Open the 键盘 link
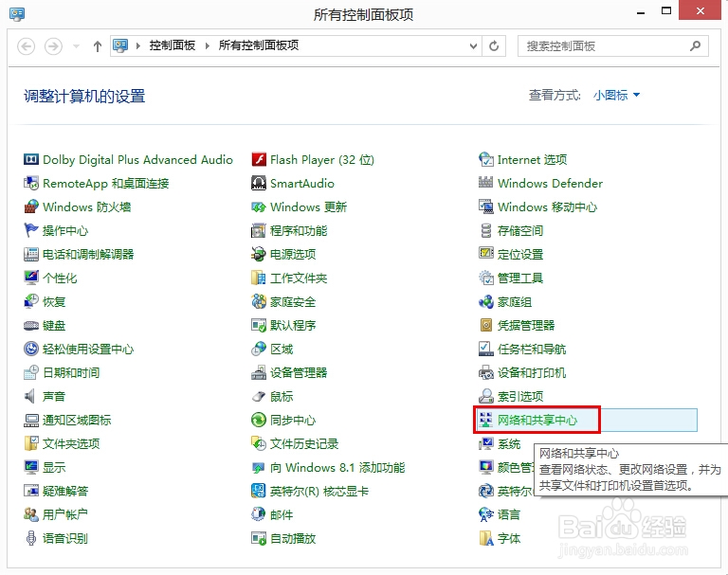 point(54,325)
